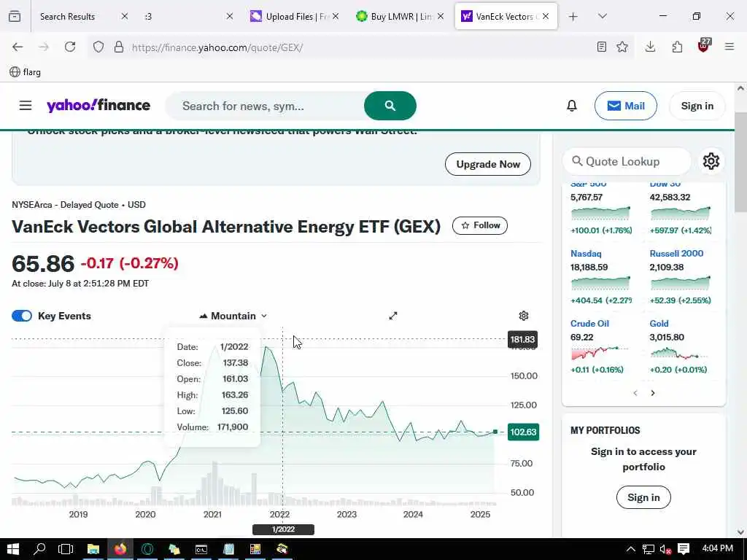
Task: Open Quote Lookup settings gear
Action: [x=711, y=161]
